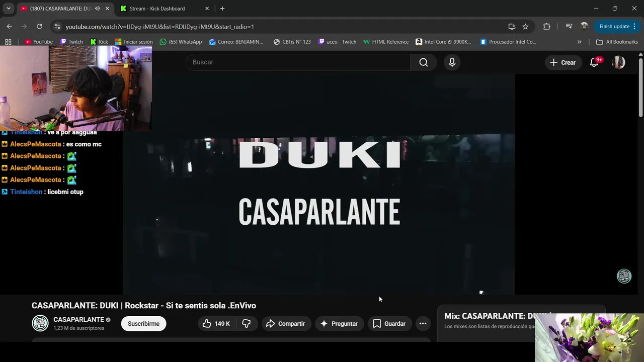
Task: Open WhatsApp bookmark
Action: click(181, 42)
